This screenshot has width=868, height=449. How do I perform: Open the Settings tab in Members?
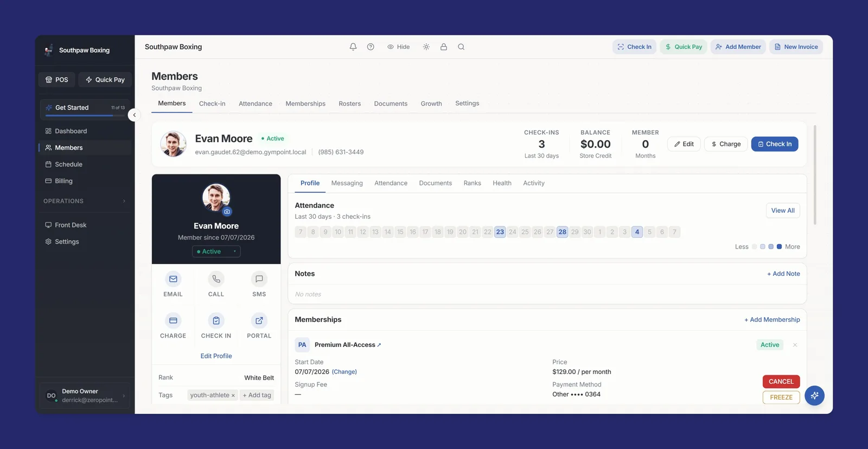467,103
